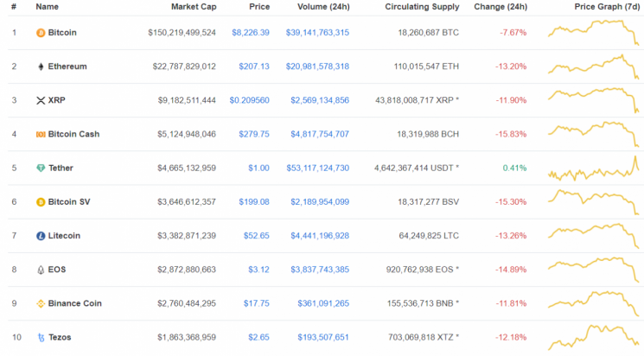Sort by the Market Cap column header
This screenshot has height=356, width=644.
coord(194,7)
